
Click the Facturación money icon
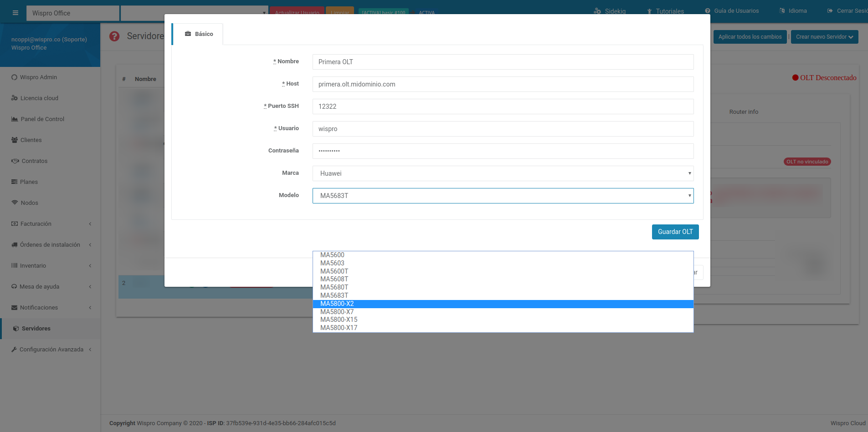pos(15,224)
